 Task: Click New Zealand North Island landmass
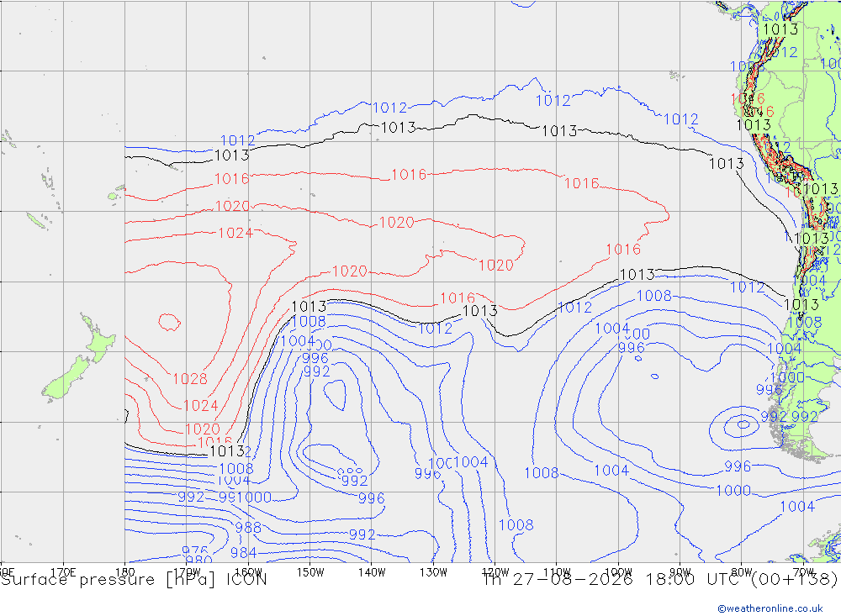[98, 338]
